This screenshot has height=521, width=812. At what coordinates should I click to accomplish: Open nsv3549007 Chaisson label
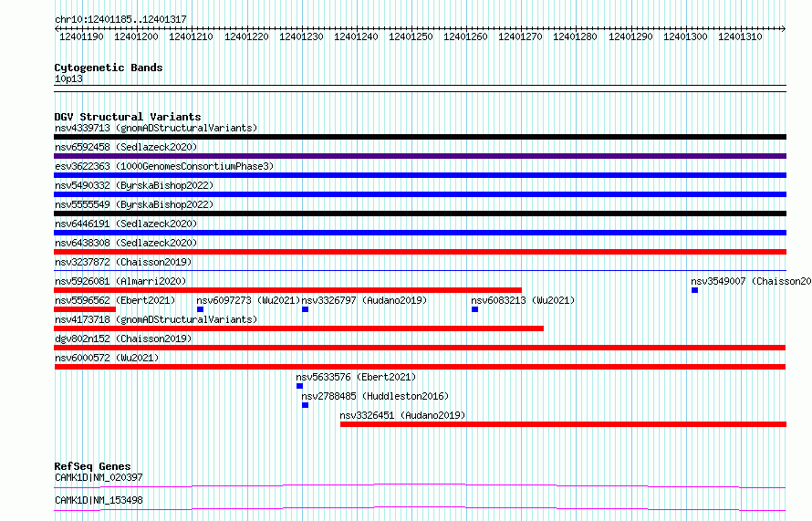pos(751,281)
